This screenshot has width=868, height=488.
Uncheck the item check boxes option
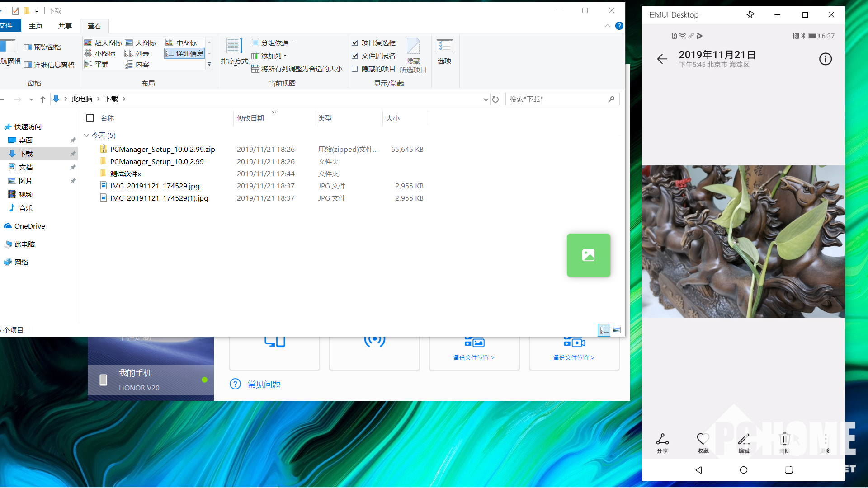pyautogui.click(x=355, y=42)
